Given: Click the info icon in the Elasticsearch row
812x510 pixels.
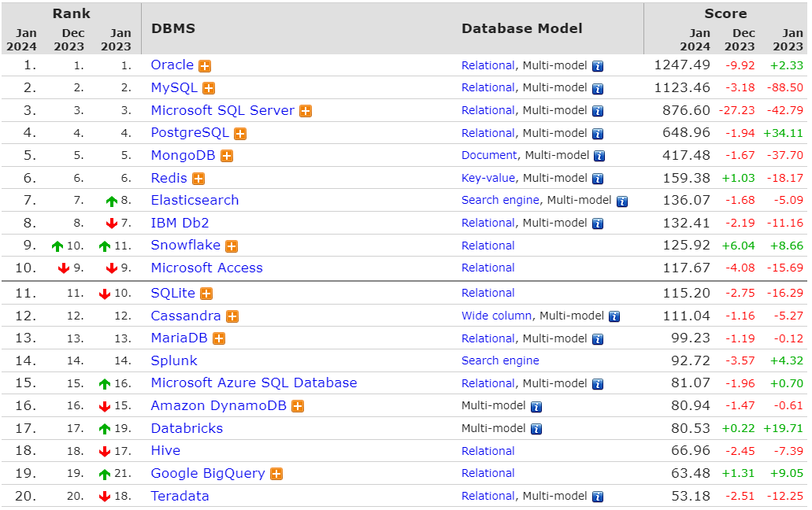Looking at the screenshot, I should coord(622,201).
